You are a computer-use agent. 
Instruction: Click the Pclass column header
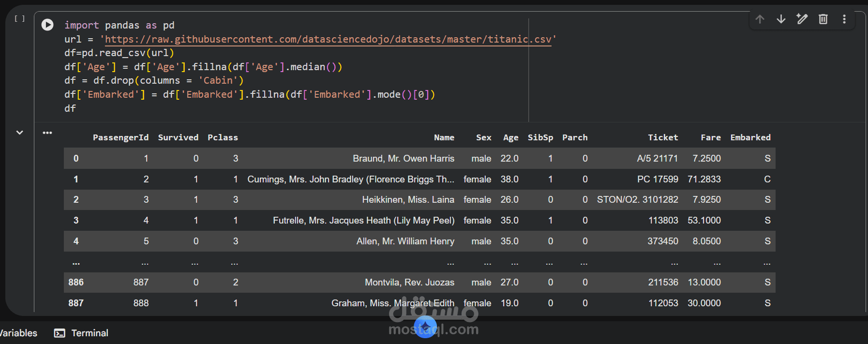(x=223, y=137)
